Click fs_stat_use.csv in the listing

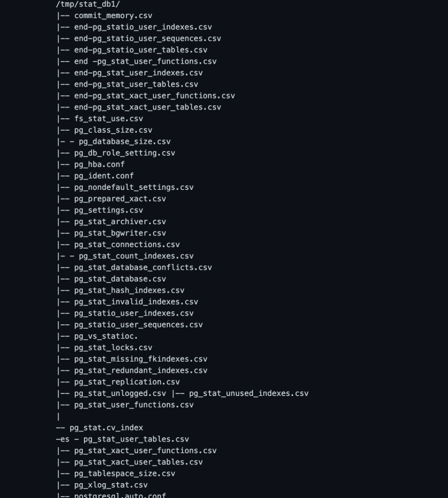108,119
